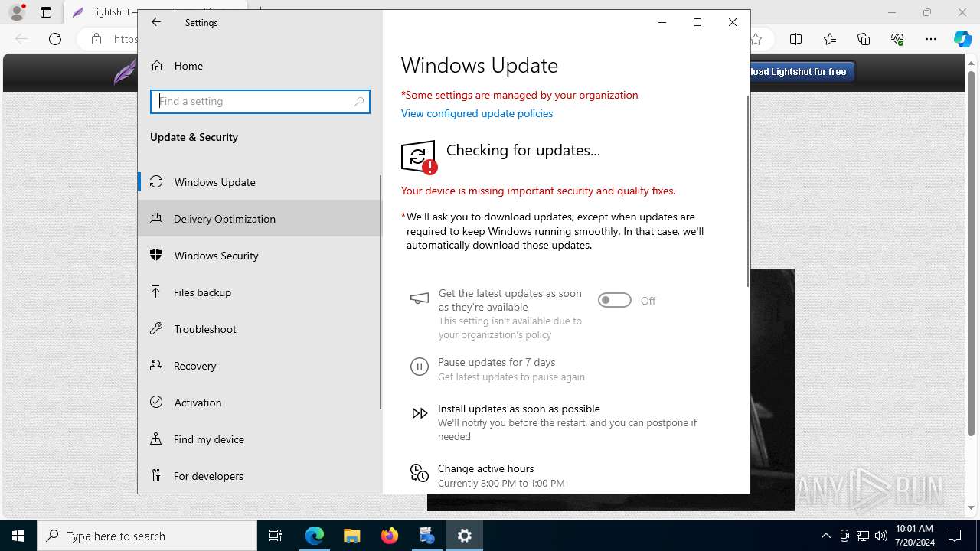Click the Delivery Optimization icon
Screen dimensions: 980x551
[156, 218]
